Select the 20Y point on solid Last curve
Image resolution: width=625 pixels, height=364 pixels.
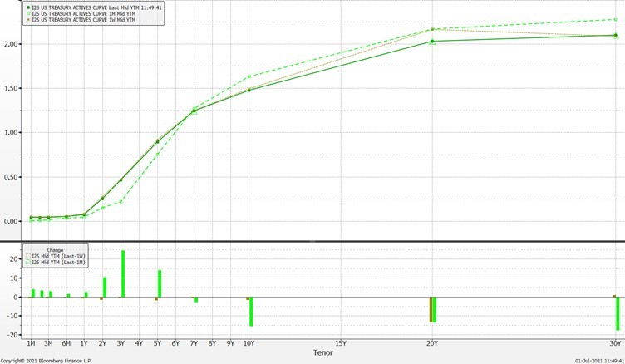(x=432, y=41)
